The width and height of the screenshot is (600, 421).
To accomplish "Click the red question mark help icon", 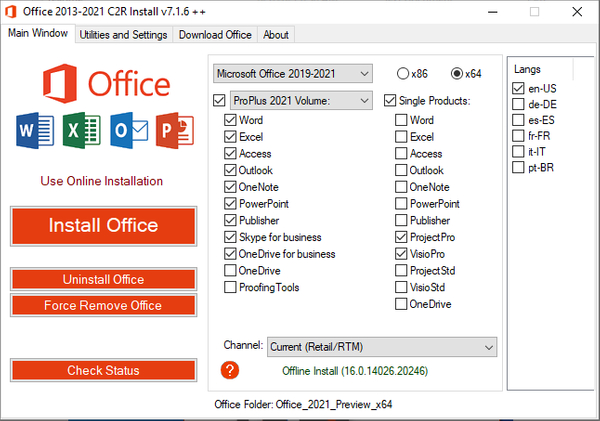I will [x=231, y=371].
